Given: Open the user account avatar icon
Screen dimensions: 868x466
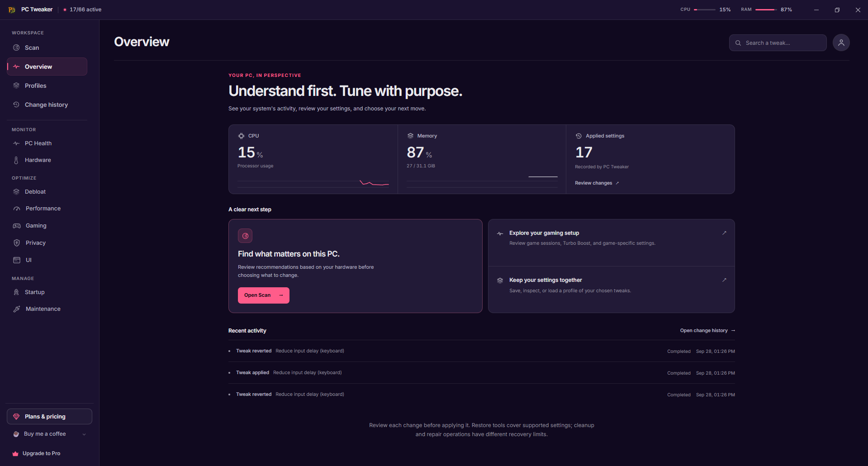Looking at the screenshot, I should pos(841,43).
